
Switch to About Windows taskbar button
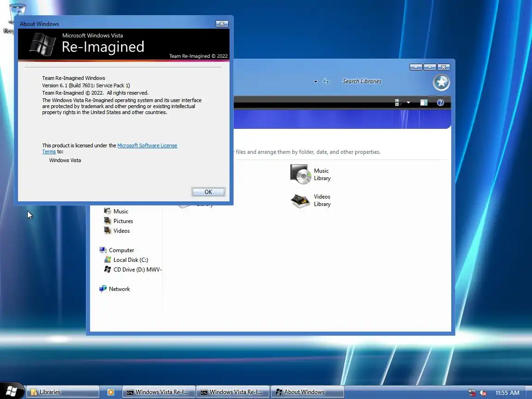coord(308,392)
